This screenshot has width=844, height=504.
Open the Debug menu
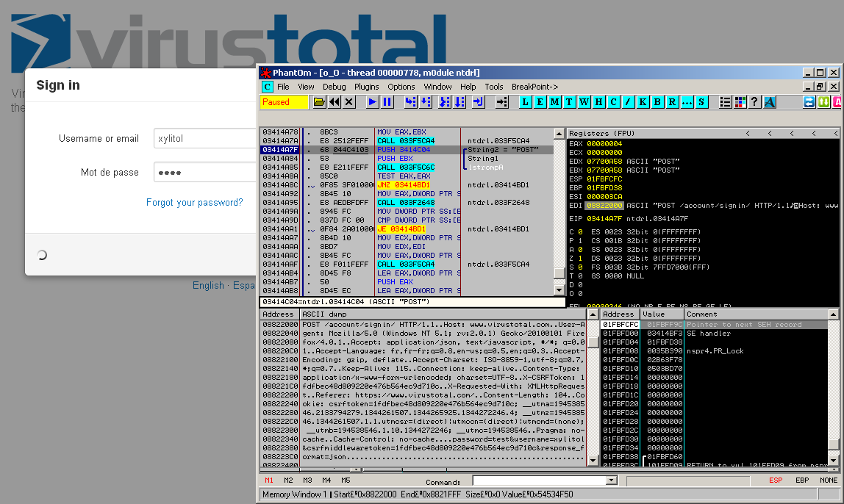(x=335, y=87)
